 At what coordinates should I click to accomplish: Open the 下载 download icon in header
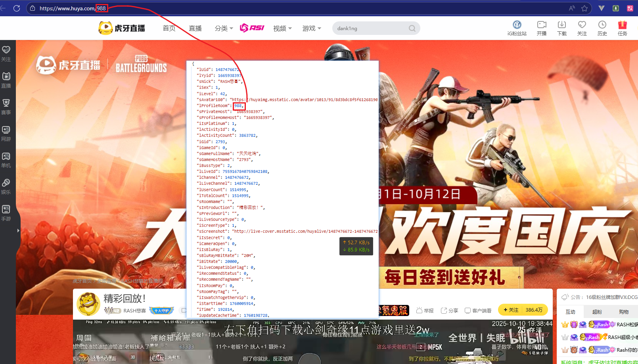pos(562,28)
